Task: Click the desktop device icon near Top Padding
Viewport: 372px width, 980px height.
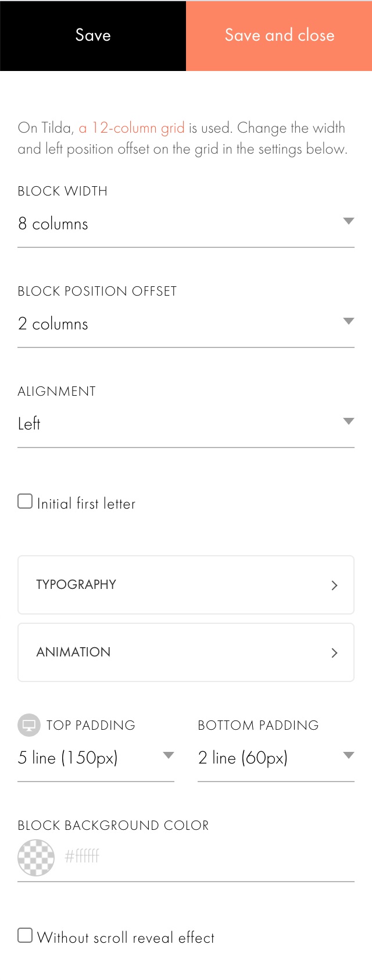Action: pos(27,725)
